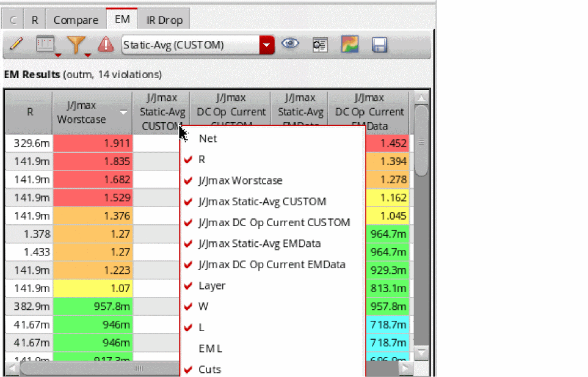
Task: Enable the EM L column option
Action: 211,349
